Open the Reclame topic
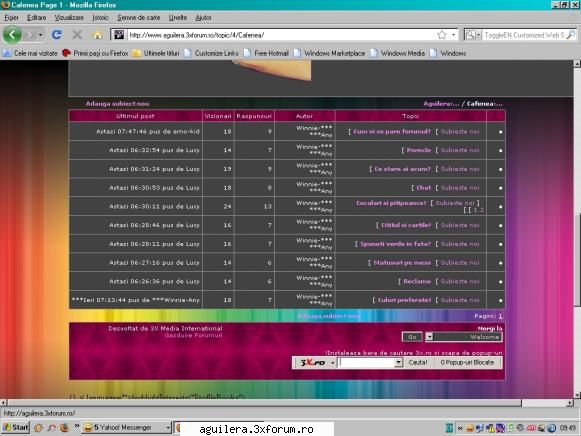Viewport: 581px width, 436px height. 417,282
